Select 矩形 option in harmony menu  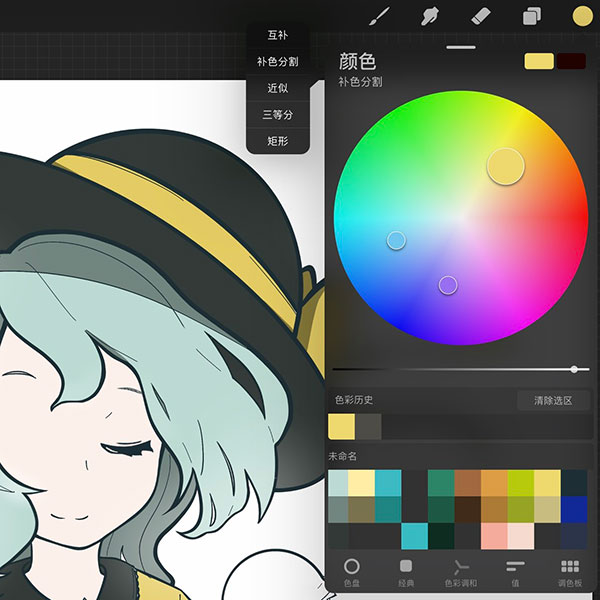click(277, 141)
